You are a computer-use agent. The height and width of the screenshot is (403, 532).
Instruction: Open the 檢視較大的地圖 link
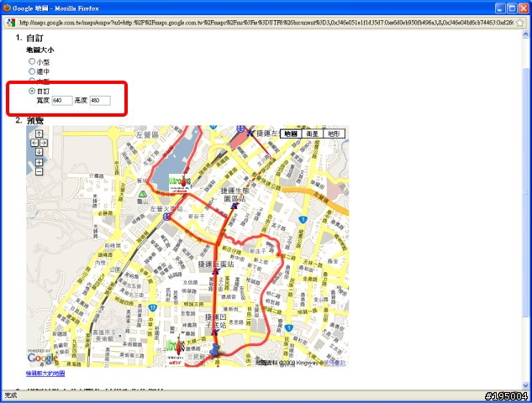tap(45, 374)
